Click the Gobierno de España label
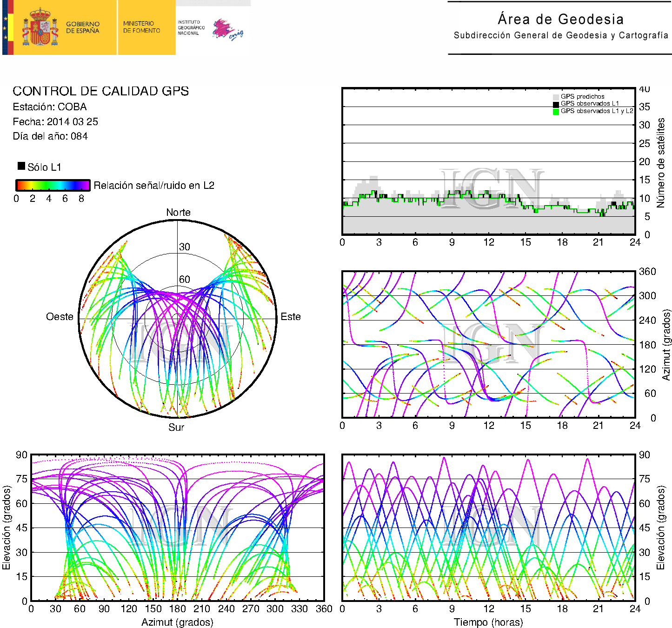 point(83,27)
